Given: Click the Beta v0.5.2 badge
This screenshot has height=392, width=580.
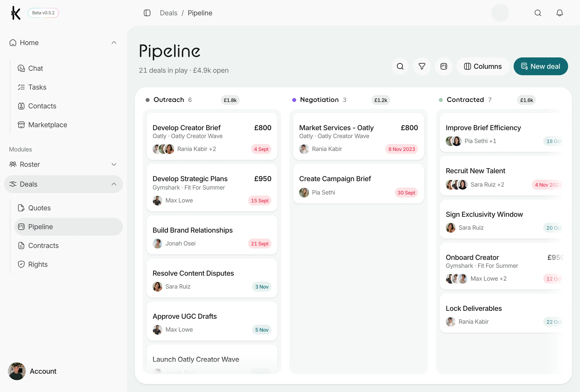Looking at the screenshot, I should [43, 13].
